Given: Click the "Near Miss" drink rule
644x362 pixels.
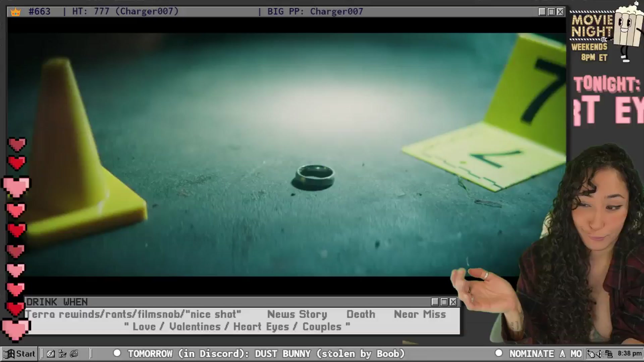Looking at the screenshot, I should coord(420,314).
